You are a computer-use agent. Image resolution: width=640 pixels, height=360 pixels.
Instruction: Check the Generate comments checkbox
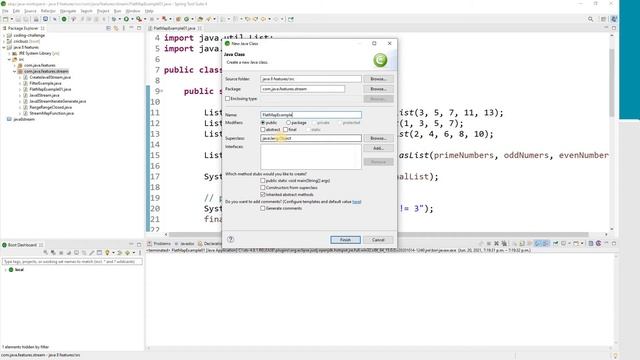[263, 208]
